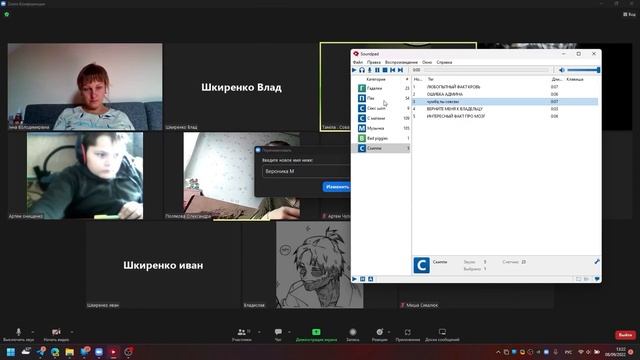Image resolution: width=640 pixels, height=360 pixels.
Task: Click the green encryption shield icon in Zoom
Action: (x=7, y=14)
